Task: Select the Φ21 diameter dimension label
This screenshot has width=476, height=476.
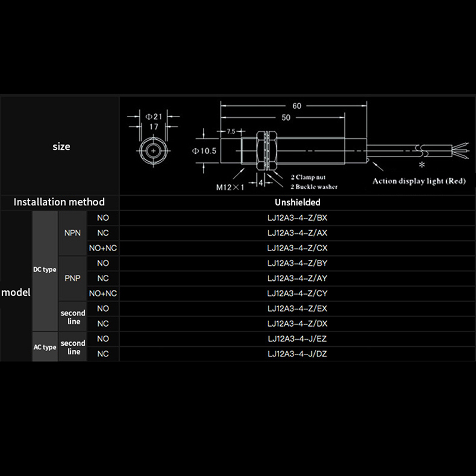Action: pos(154,117)
